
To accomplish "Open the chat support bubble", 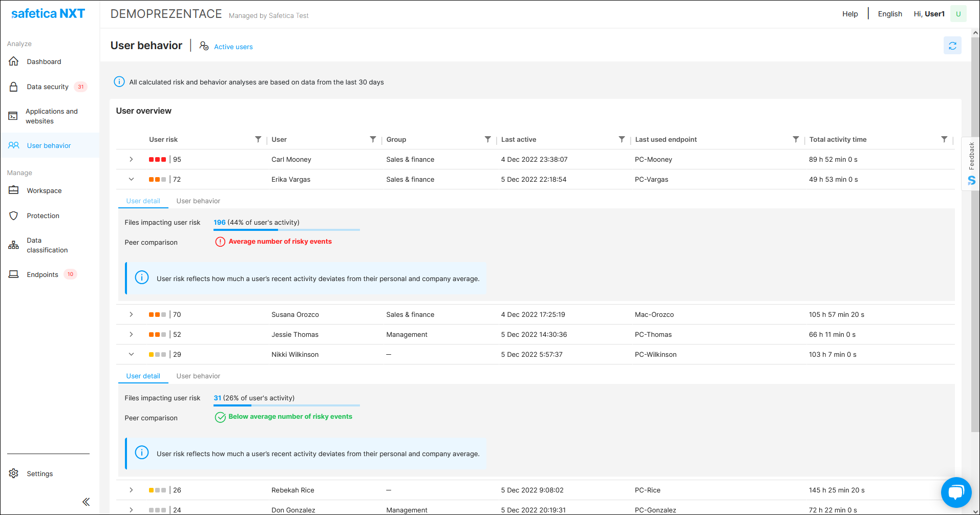I will (x=955, y=492).
